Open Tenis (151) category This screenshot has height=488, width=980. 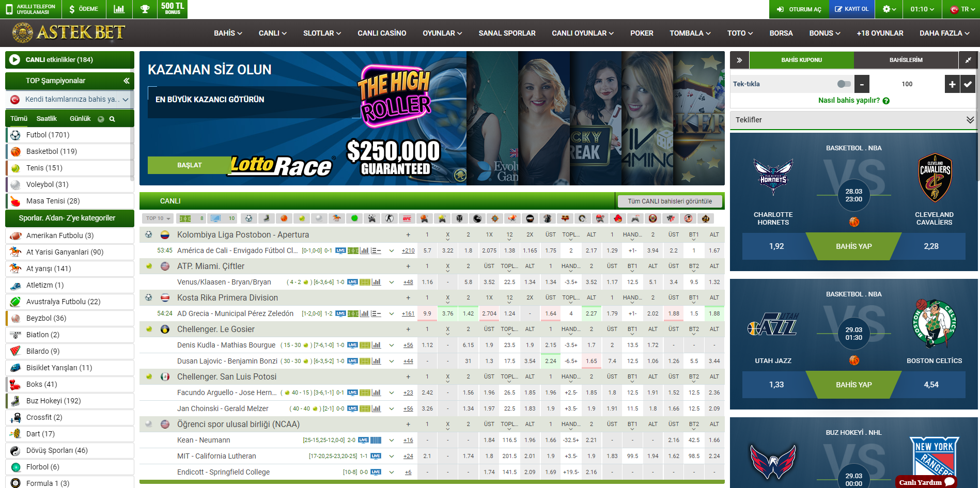pos(70,168)
